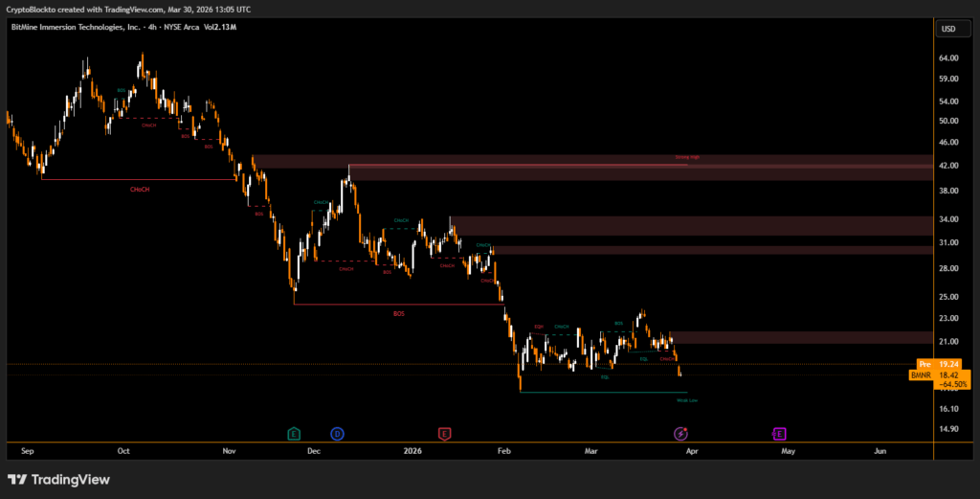Open the USD currency selector
The height and width of the screenshot is (499, 980).
click(948, 29)
